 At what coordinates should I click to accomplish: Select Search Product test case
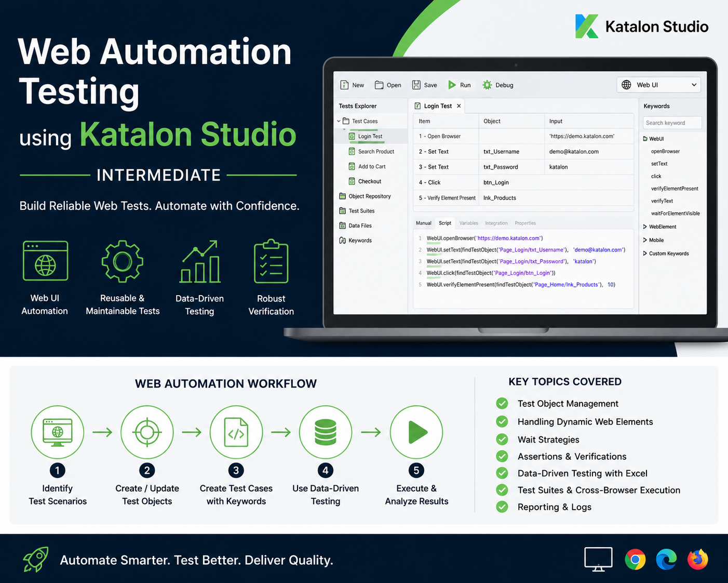pos(376,151)
